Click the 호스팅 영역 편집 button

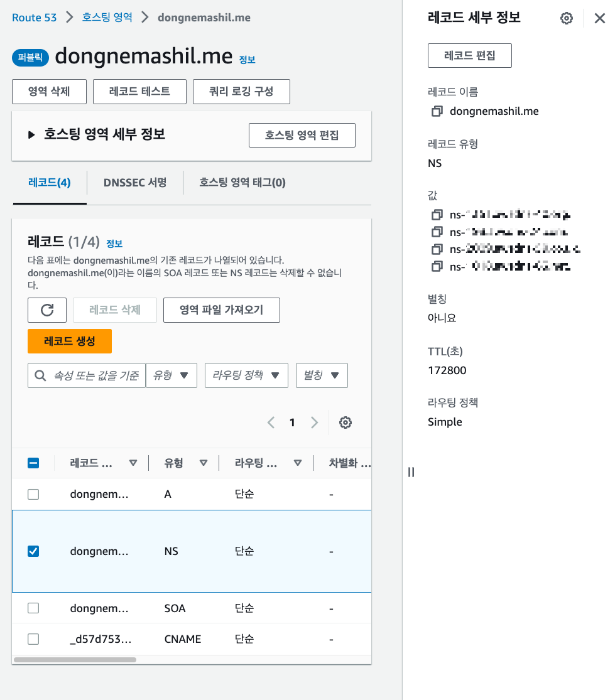302,135
